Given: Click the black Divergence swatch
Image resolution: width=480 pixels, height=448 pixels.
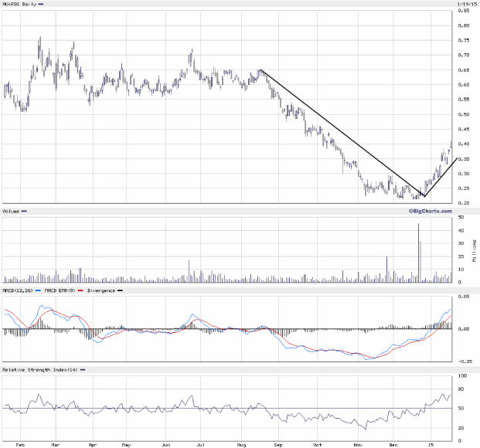Looking at the screenshot, I should (x=121, y=290).
